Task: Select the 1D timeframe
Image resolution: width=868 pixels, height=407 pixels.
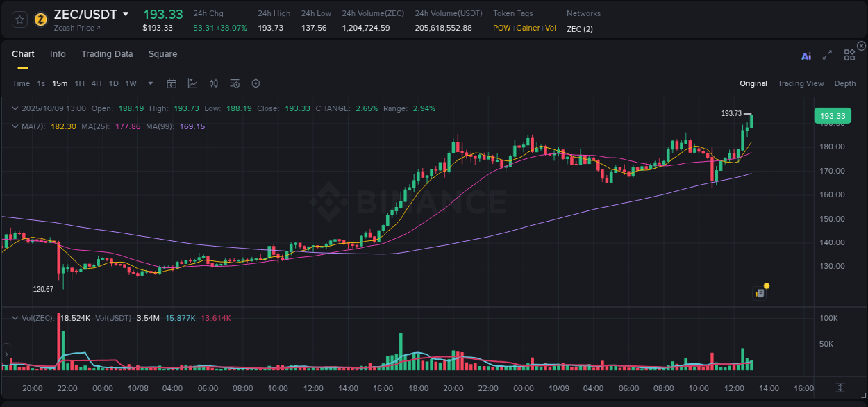Action: click(x=113, y=83)
